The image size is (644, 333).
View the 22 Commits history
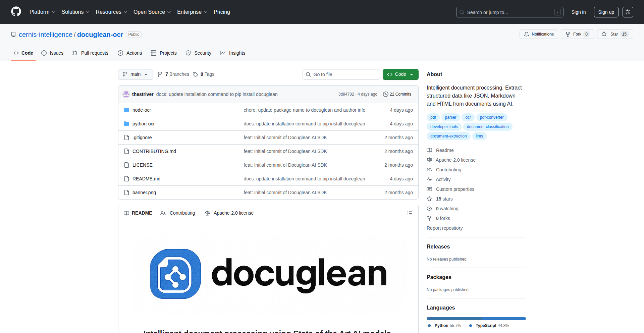click(400, 94)
